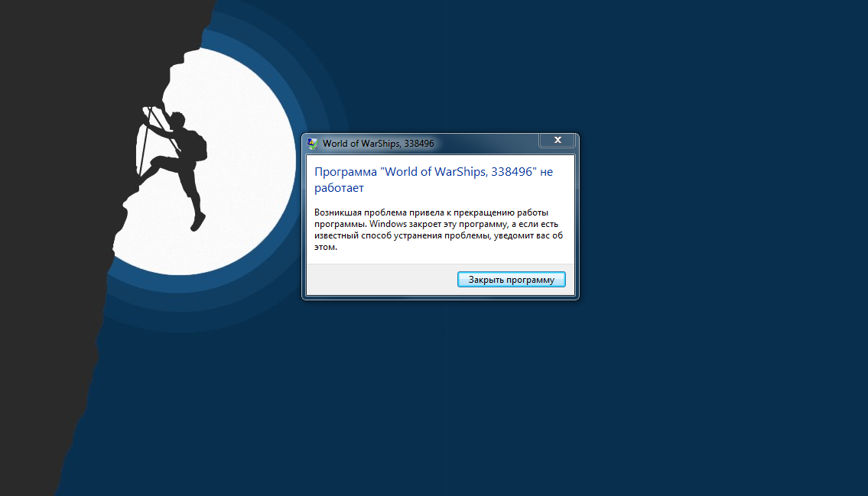
Task: Click the dialog title "World of WarShips, 338496"
Action: 378,144
